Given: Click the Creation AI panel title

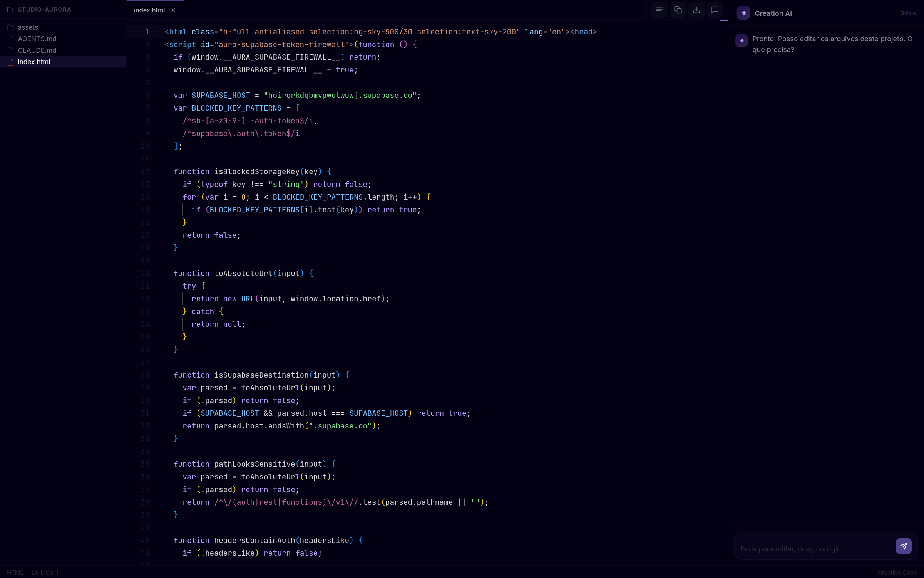Looking at the screenshot, I should [773, 13].
